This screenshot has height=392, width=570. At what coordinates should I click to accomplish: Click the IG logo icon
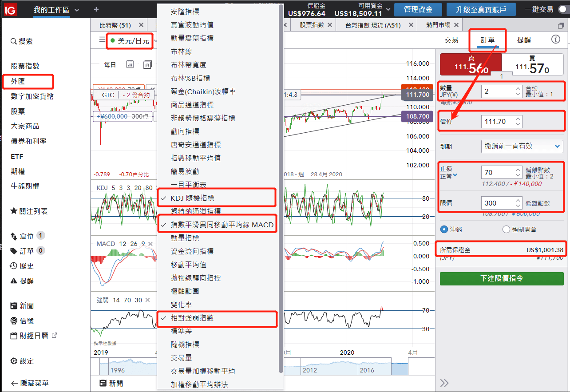[10, 9]
